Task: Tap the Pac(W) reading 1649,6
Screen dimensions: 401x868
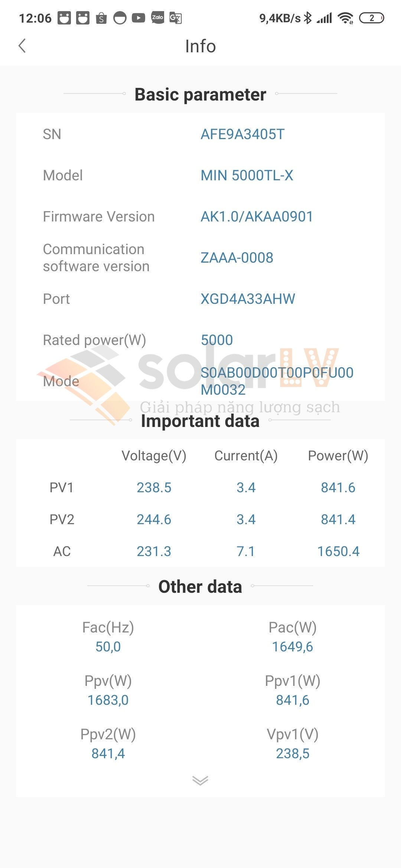Action: (293, 647)
